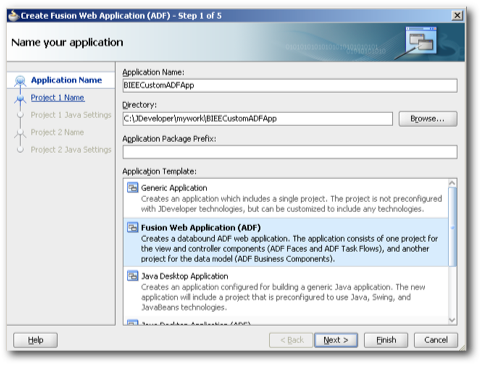481x365 pixels.
Task: Click the Fusion Web Application (ADF) icon
Action: [132, 228]
